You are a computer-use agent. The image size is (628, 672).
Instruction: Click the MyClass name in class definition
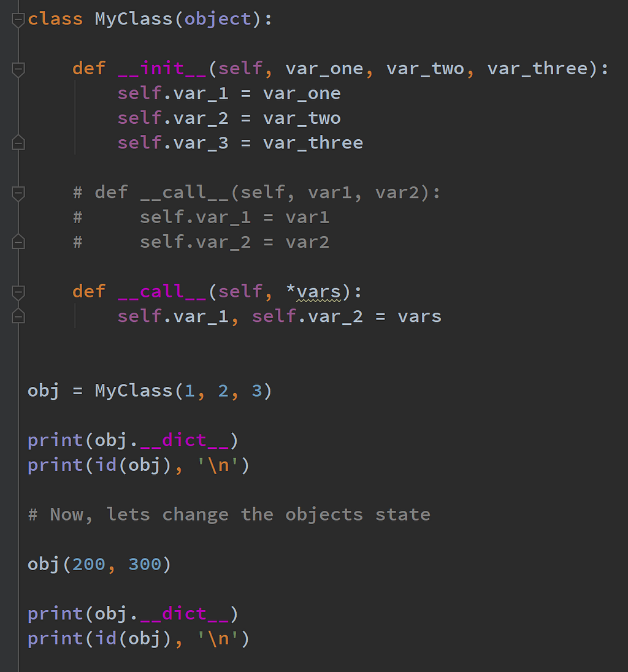(133, 19)
